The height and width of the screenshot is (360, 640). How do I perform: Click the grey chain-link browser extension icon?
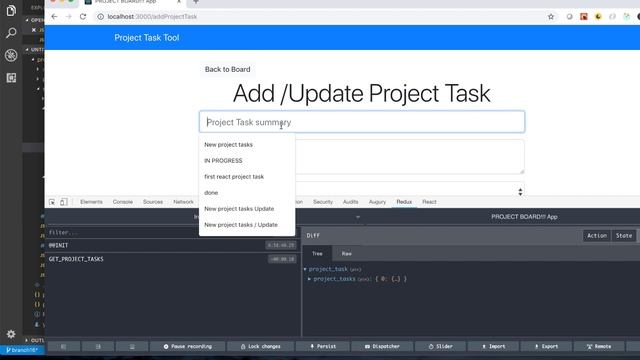pyautogui.click(x=612, y=17)
